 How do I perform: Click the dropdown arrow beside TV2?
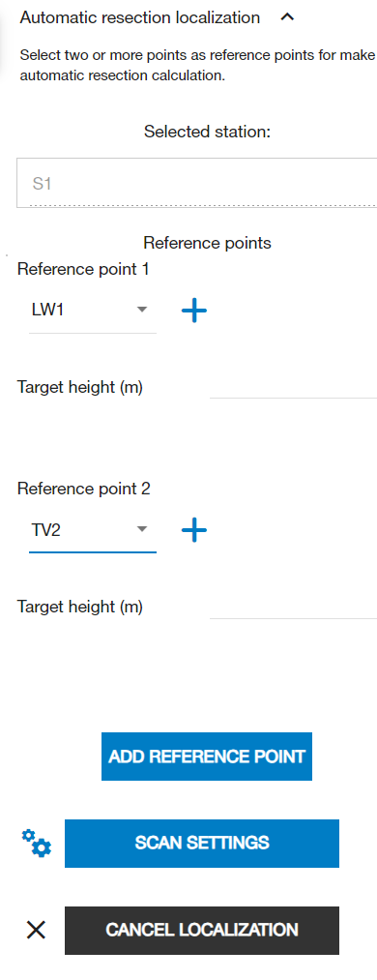click(x=142, y=529)
